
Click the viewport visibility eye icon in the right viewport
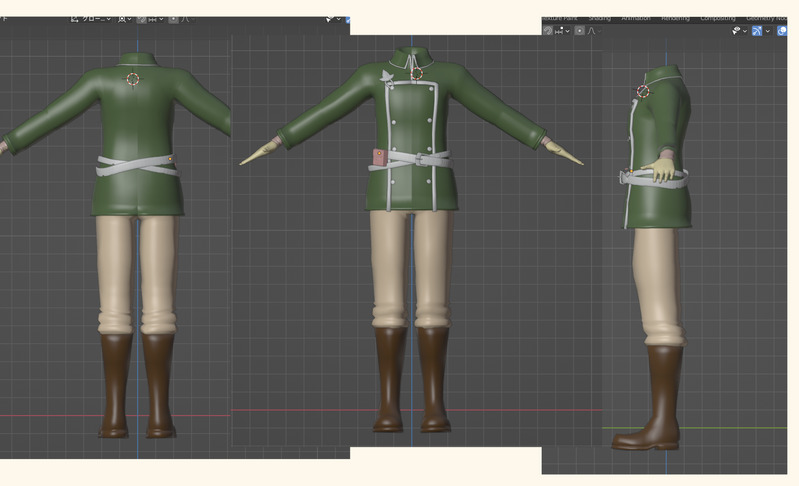[x=736, y=31]
